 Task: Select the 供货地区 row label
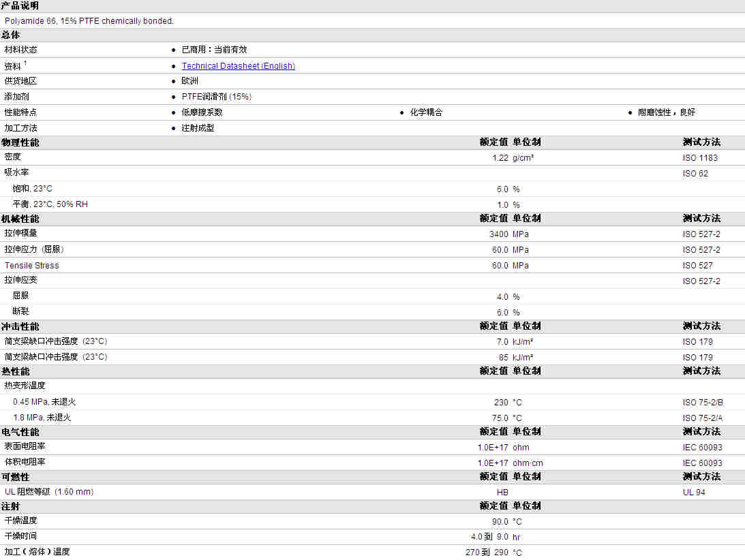coord(21,81)
